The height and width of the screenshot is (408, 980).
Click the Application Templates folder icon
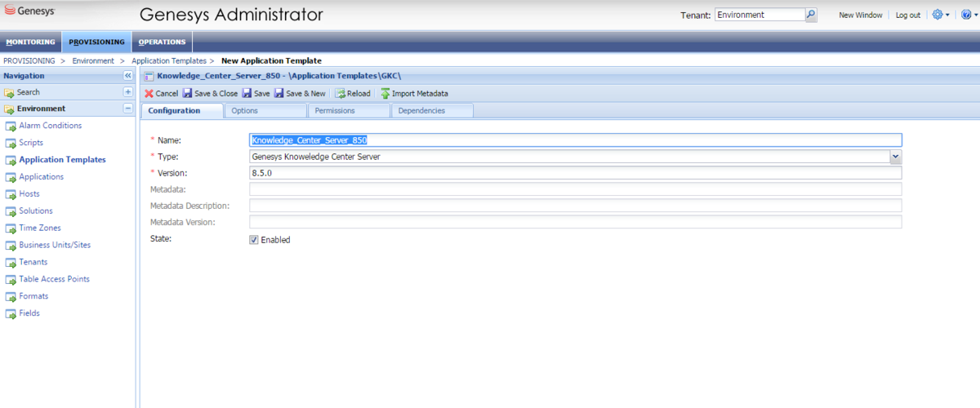pos(11,160)
